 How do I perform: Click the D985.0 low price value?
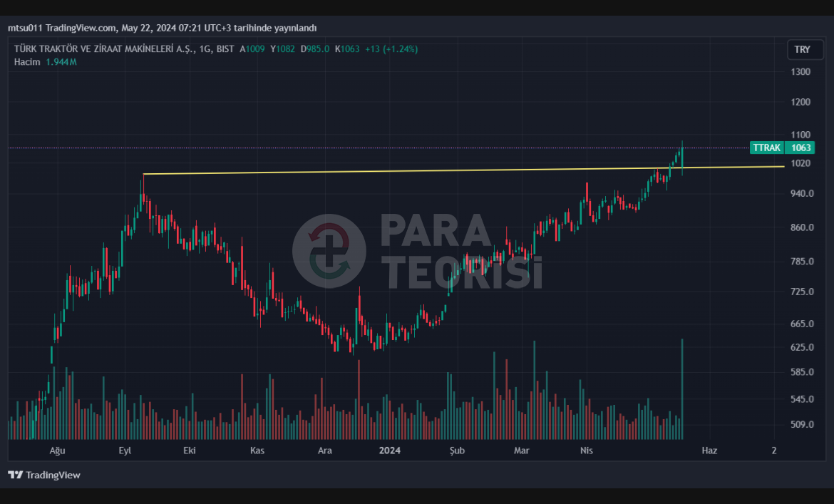point(315,49)
